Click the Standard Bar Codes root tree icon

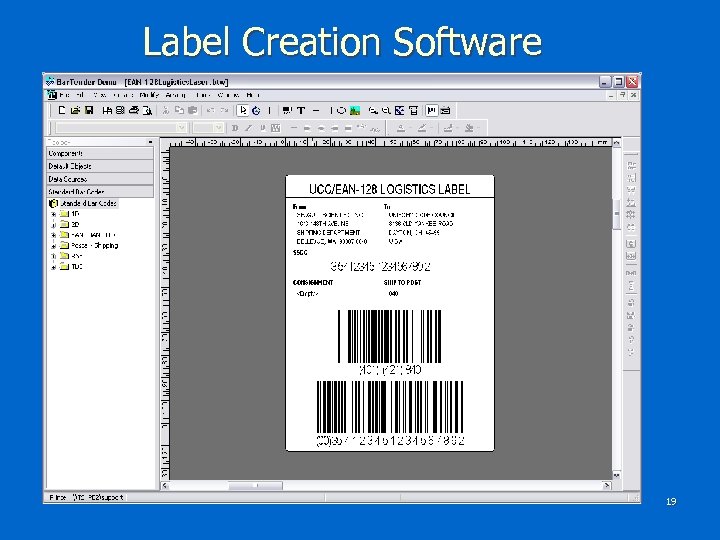(x=53, y=203)
